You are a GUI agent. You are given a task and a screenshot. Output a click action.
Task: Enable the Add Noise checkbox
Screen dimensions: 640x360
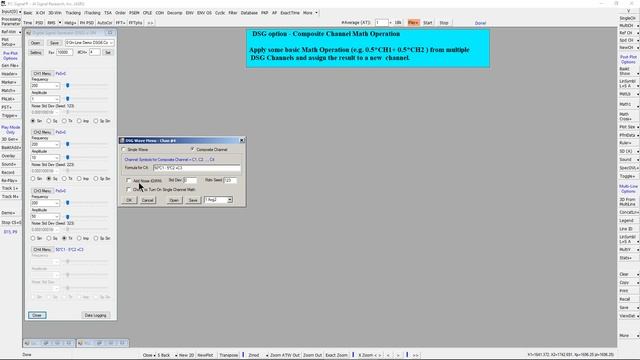pyautogui.click(x=129, y=180)
